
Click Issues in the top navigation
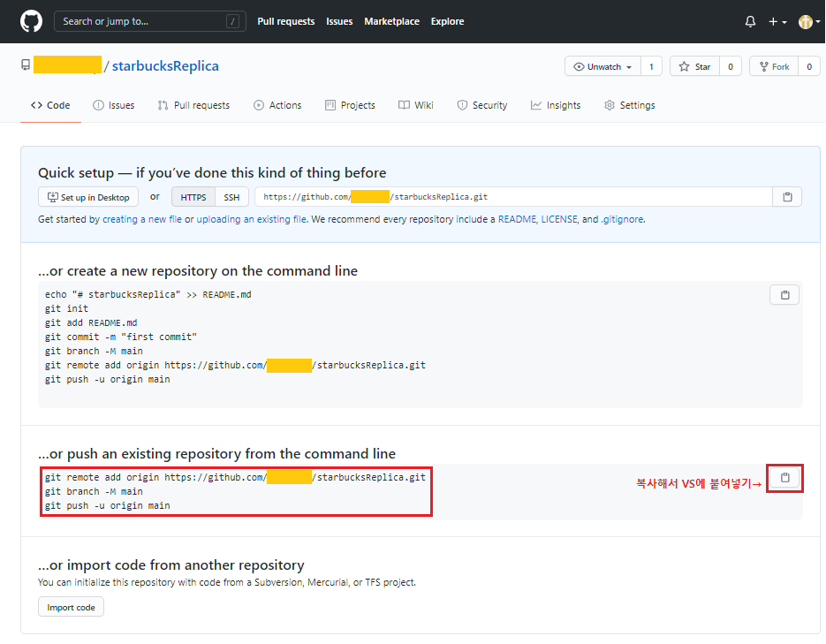click(339, 21)
